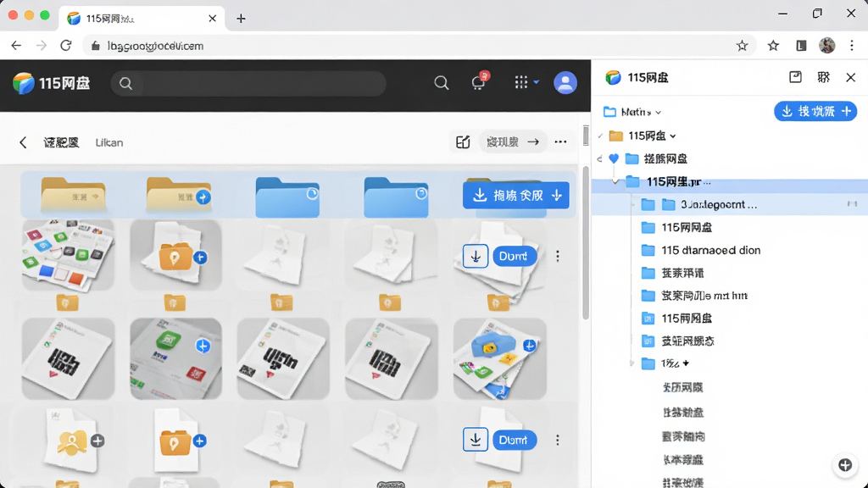This screenshot has height=488, width=868.
Task: Open the vertical dots menu in the bottom row
Action: click(558, 440)
